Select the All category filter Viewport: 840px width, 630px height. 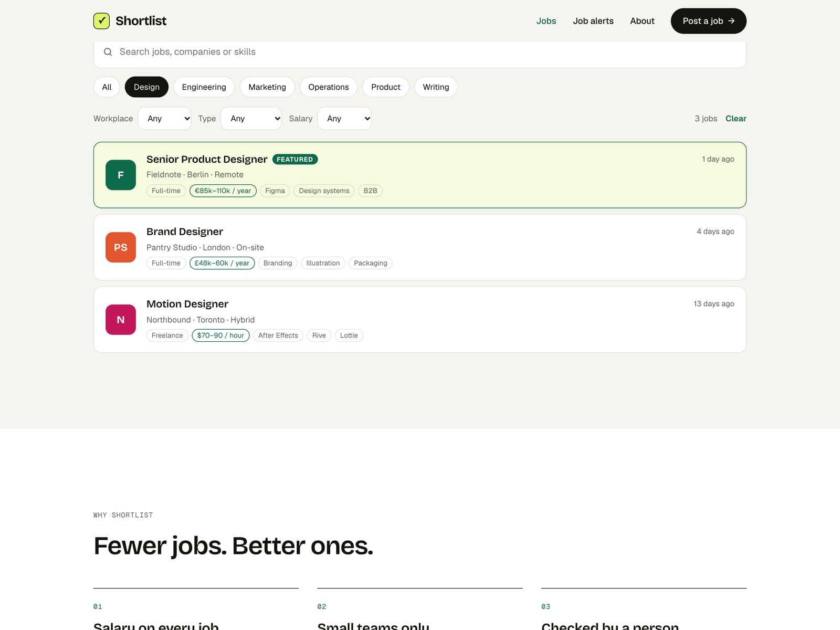pyautogui.click(x=107, y=87)
